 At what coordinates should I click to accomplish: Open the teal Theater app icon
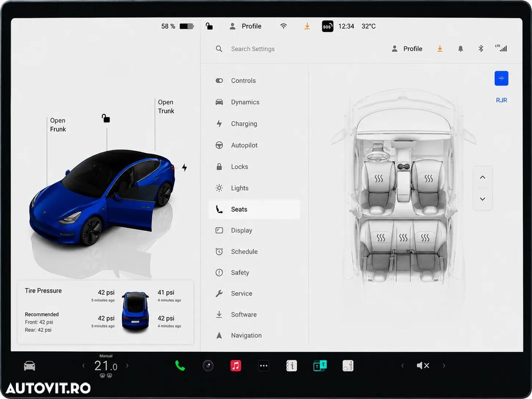320,366
